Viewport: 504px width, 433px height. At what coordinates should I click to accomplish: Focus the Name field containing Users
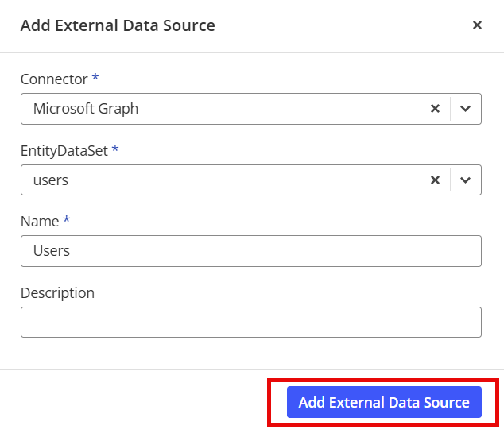tap(250, 251)
